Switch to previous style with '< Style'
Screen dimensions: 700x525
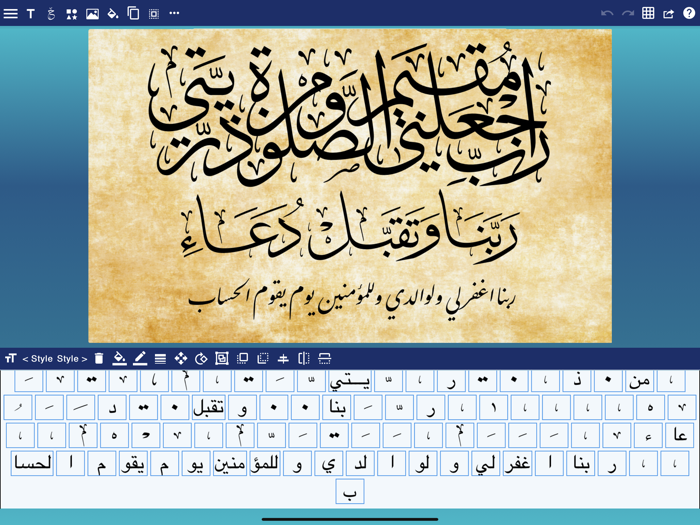coord(38,359)
